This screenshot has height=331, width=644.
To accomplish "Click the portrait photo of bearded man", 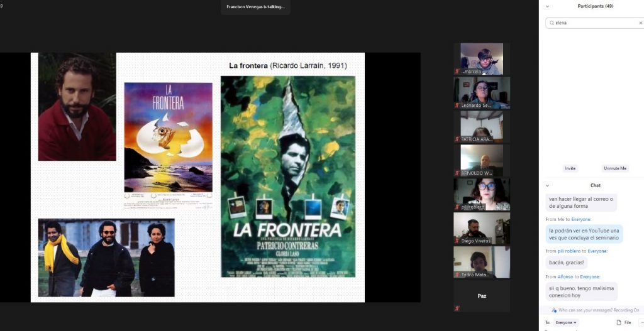I will point(77,107).
